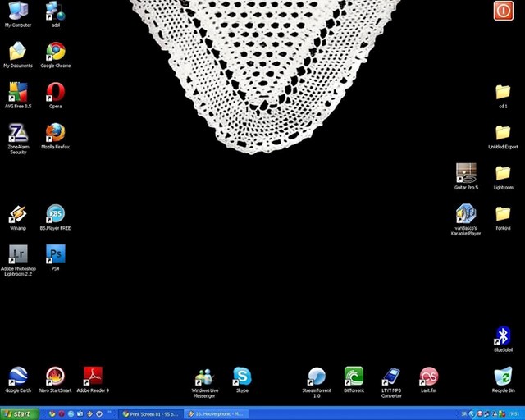Image resolution: width=525 pixels, height=420 pixels.
Task: Click the taskbar clock
Action: [514, 414]
